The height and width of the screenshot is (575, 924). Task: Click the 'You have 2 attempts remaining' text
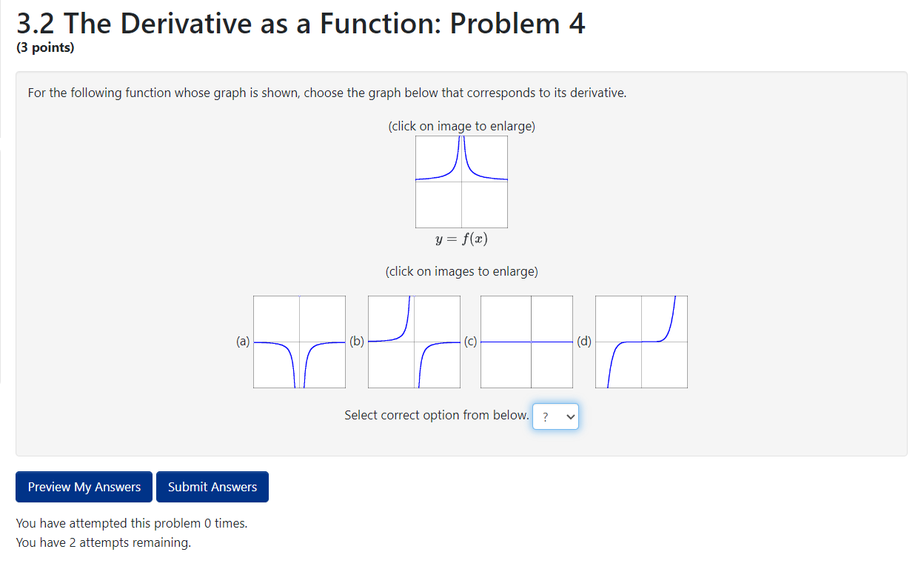(x=104, y=542)
